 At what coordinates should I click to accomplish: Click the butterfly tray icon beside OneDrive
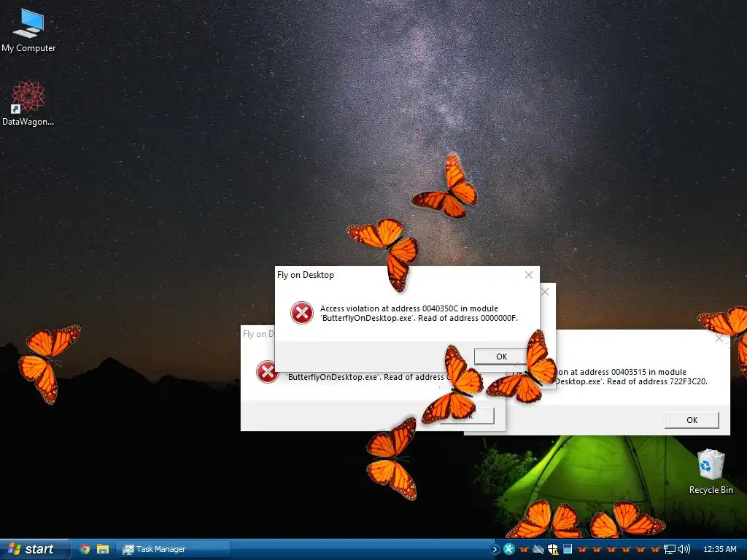coord(524,550)
